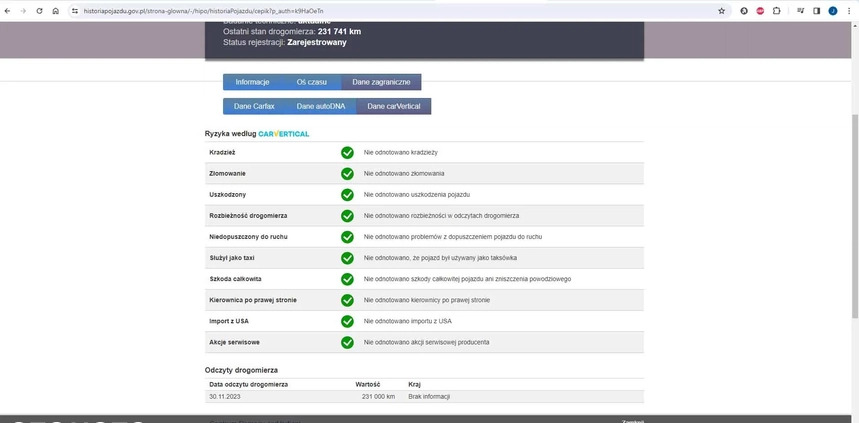Click the 'Kraj' column header

pos(415,385)
